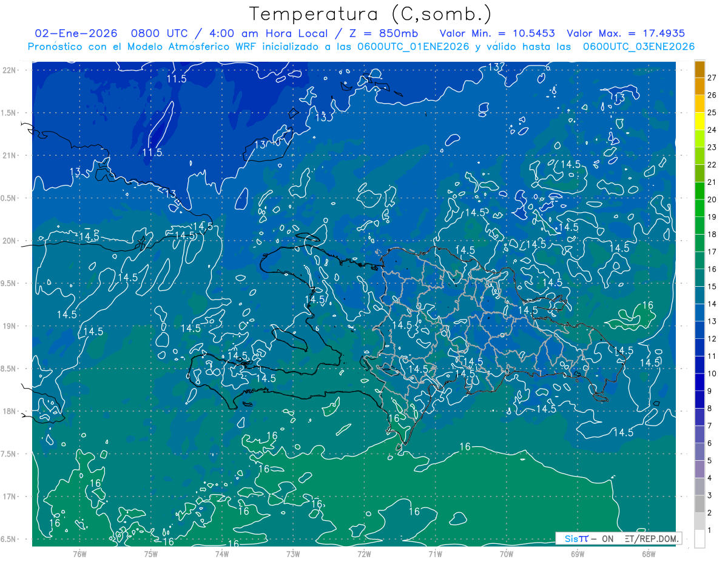
Task: Click the '72W' longitude axis label
Action: (364, 554)
